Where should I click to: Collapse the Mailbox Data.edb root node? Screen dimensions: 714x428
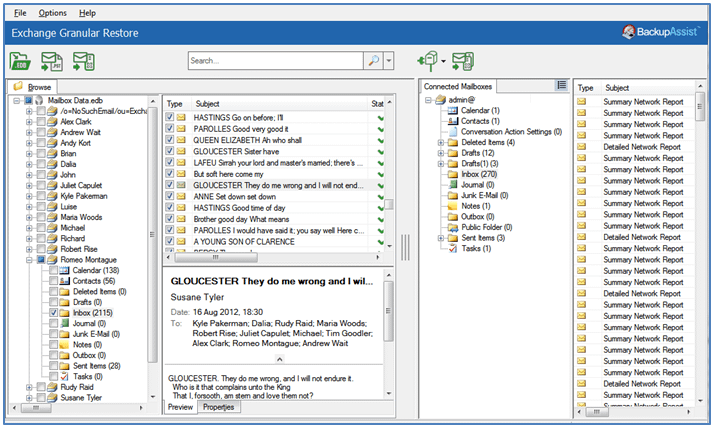click(17, 100)
